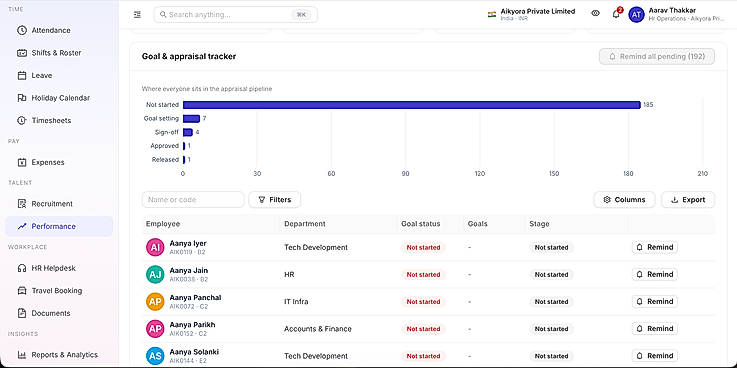Click the Holiday Calendar flag icon
The image size is (737, 368).
(22, 98)
